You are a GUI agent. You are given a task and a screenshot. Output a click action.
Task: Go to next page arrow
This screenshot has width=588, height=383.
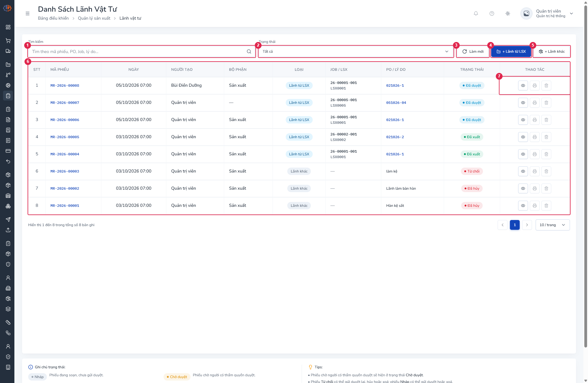(527, 225)
